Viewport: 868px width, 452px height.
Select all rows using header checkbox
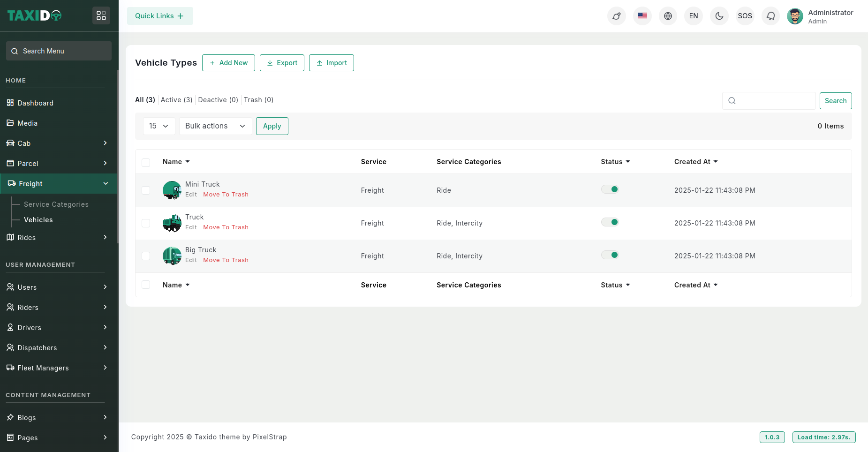[x=146, y=162]
